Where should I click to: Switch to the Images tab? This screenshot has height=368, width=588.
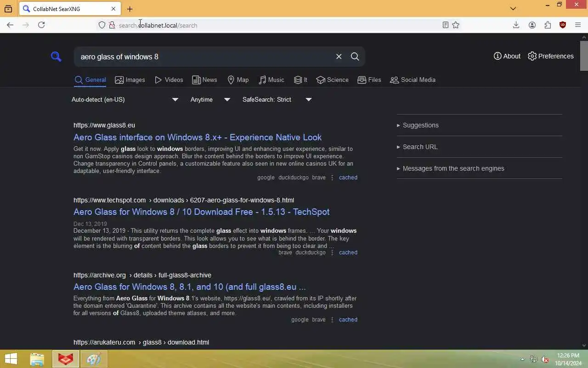(x=130, y=80)
